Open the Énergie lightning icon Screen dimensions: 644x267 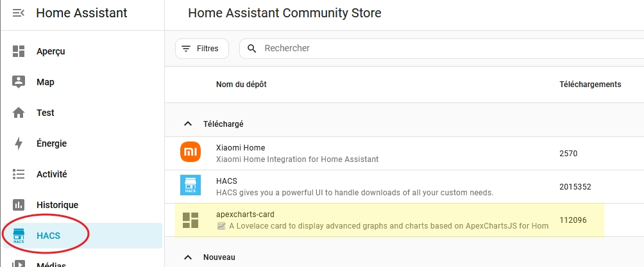pyautogui.click(x=19, y=143)
